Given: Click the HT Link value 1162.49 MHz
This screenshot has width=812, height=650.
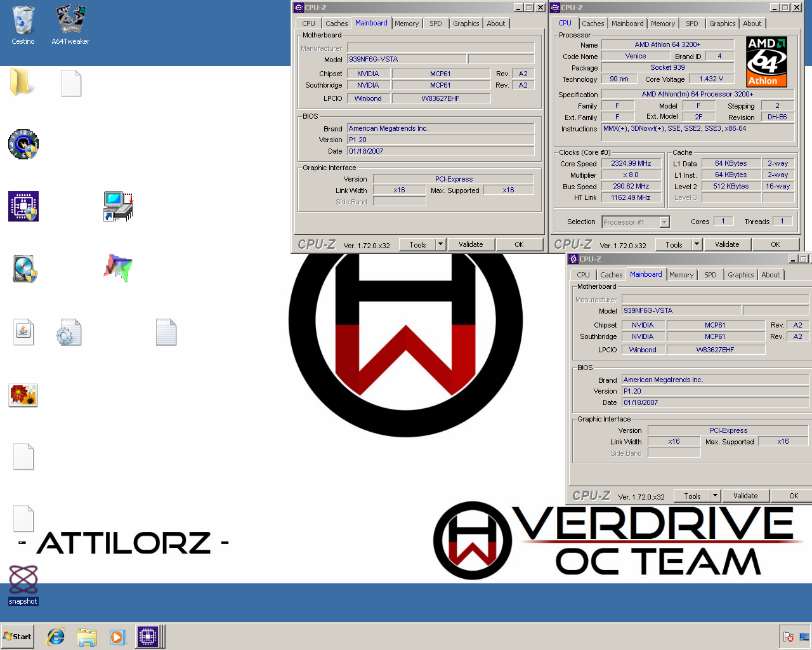Looking at the screenshot, I should pyautogui.click(x=631, y=197).
